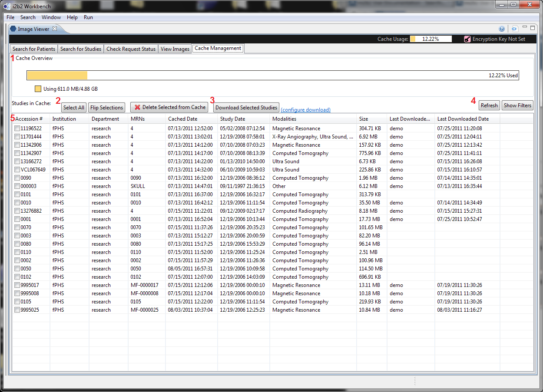Click the Cache Overview usage progress bar
This screenshot has height=392, width=543.
(x=272, y=76)
